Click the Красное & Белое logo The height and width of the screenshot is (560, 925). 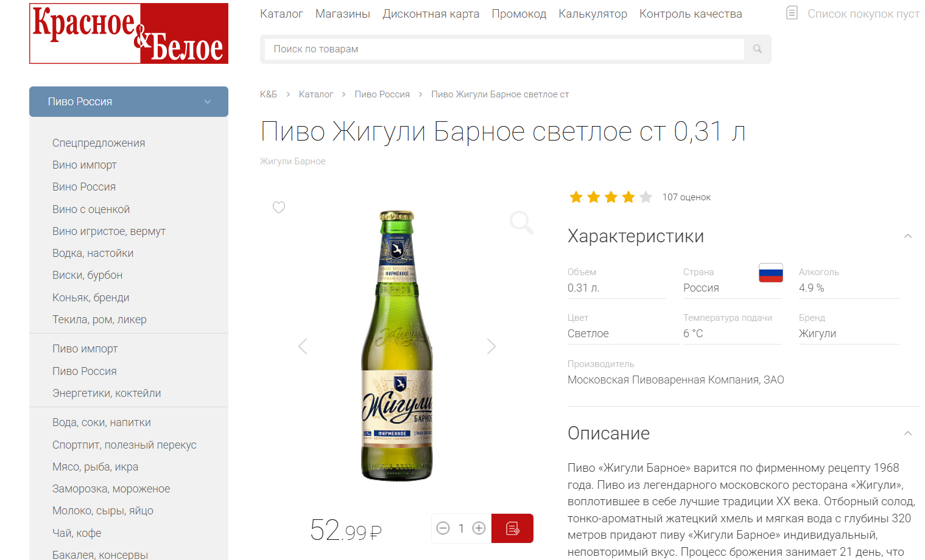(128, 33)
